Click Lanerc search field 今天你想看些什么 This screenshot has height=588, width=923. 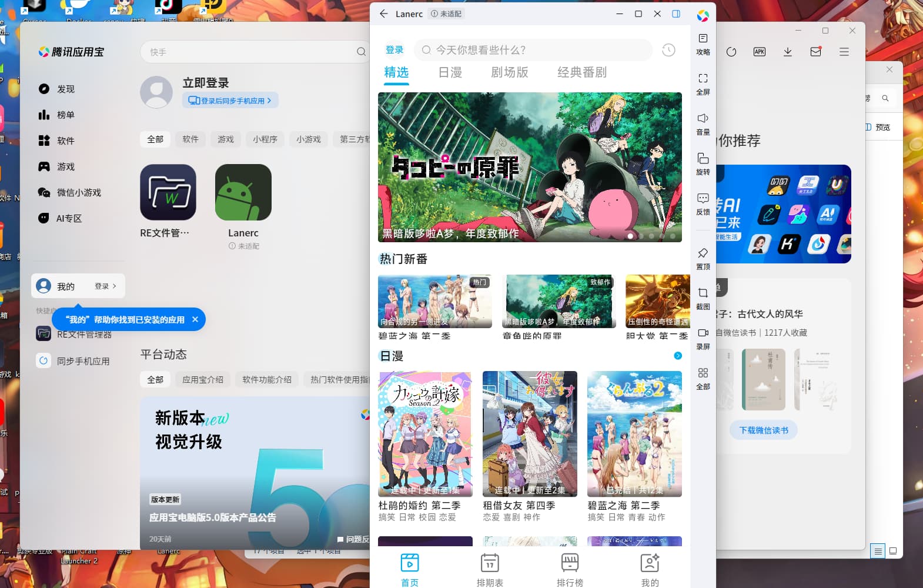(x=533, y=50)
